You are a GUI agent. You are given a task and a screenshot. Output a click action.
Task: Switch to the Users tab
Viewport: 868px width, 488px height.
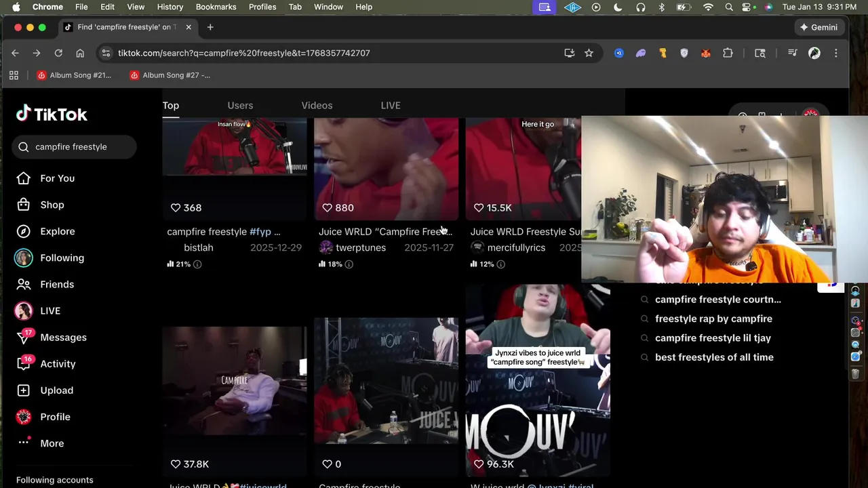[x=240, y=105]
